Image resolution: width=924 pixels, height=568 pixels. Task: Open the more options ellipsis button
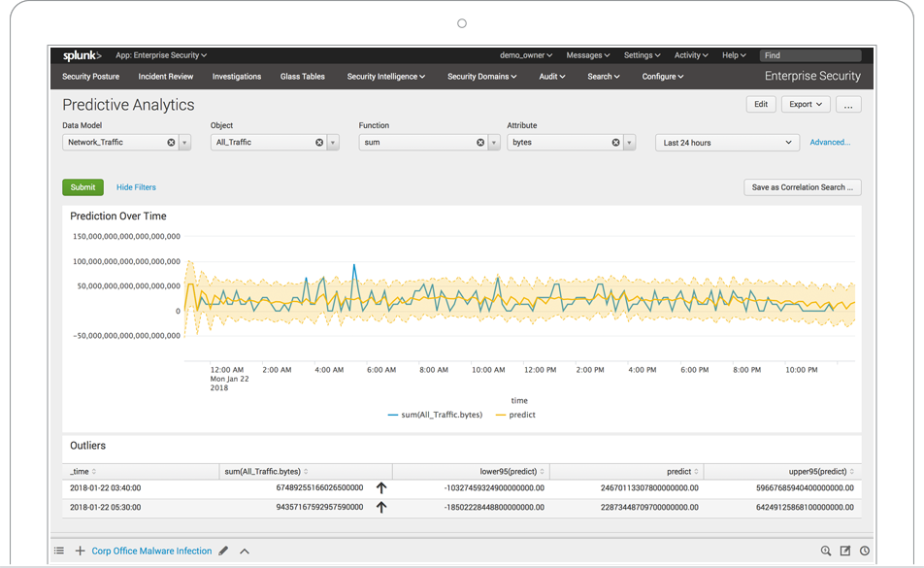(x=848, y=104)
